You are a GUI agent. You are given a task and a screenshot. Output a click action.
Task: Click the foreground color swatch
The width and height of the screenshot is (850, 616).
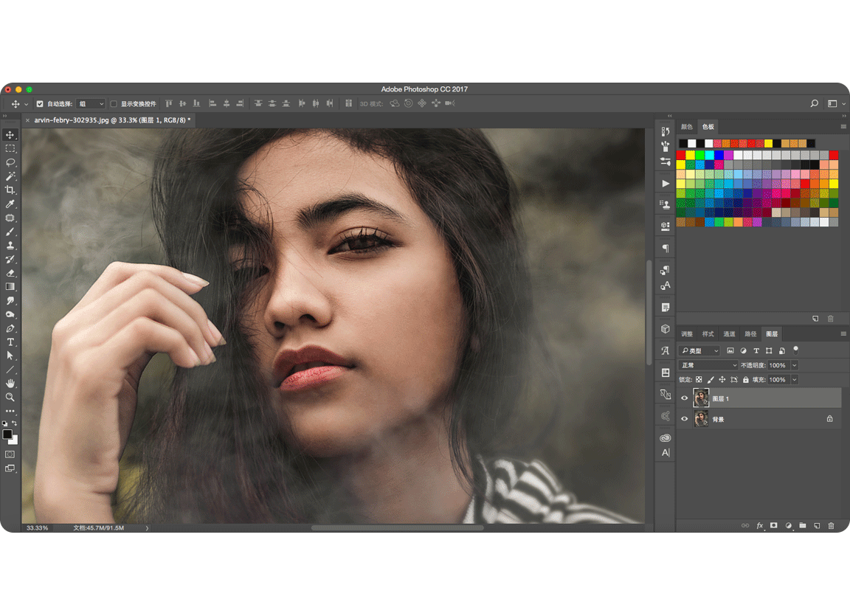click(7, 435)
